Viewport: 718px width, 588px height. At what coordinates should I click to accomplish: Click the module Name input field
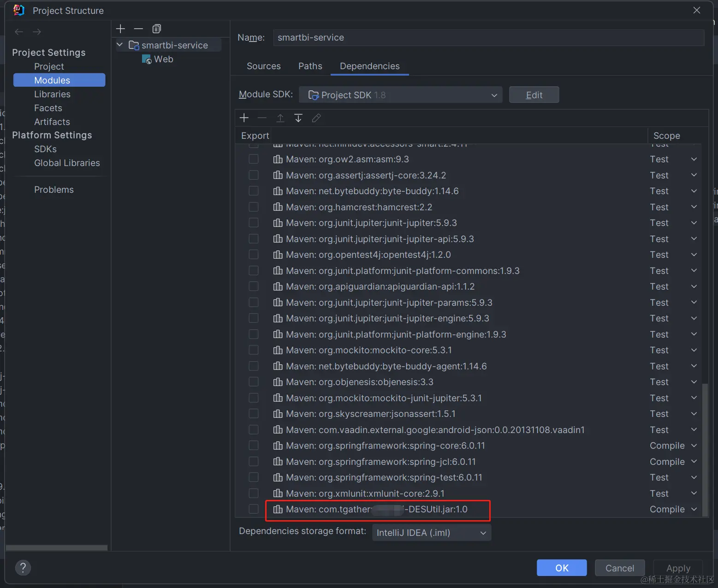point(489,37)
